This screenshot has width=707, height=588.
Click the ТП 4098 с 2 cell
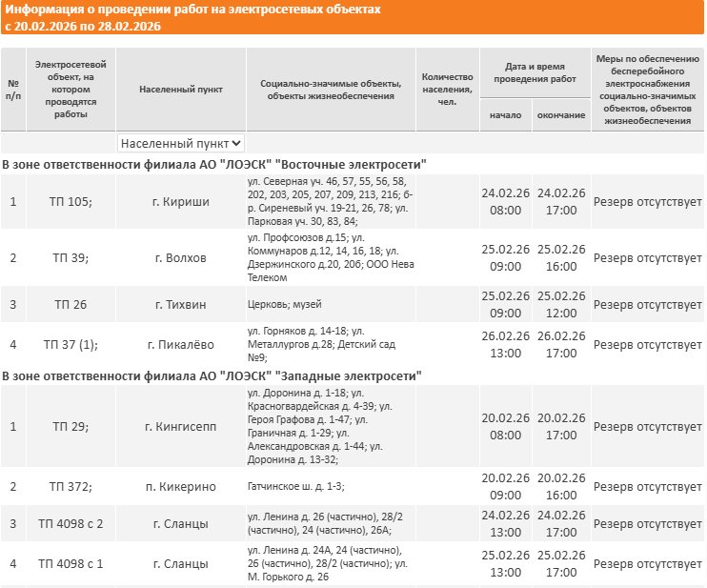71,523
